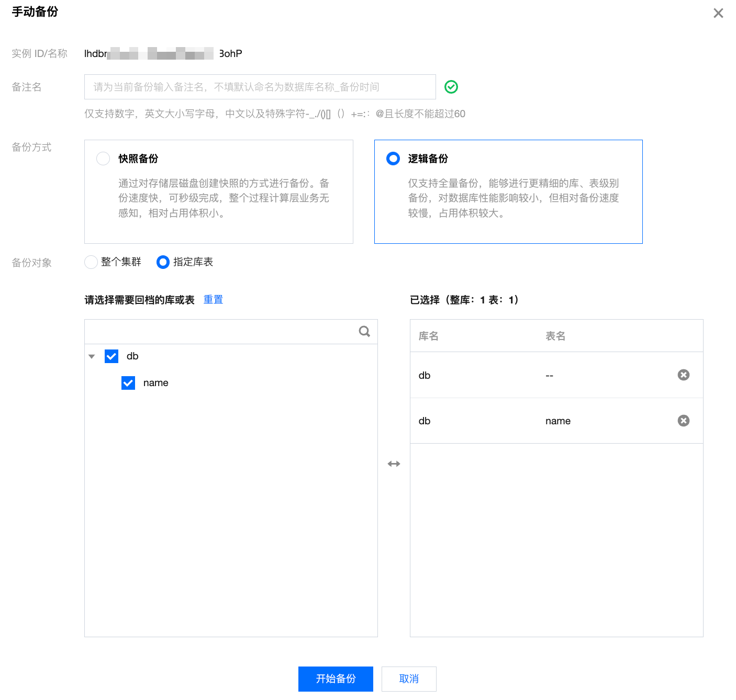This screenshot has width=736, height=700.
Task: Click the 手动备份 dialog title
Action: (35, 12)
